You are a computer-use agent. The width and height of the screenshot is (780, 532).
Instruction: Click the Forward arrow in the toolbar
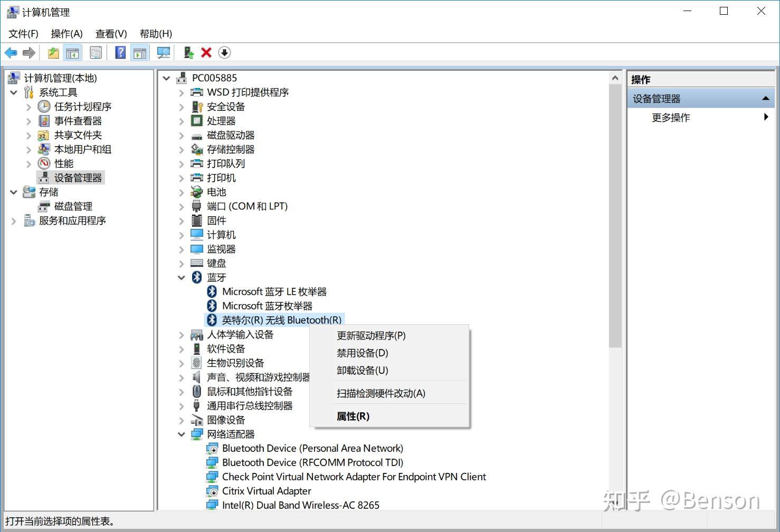[29, 53]
